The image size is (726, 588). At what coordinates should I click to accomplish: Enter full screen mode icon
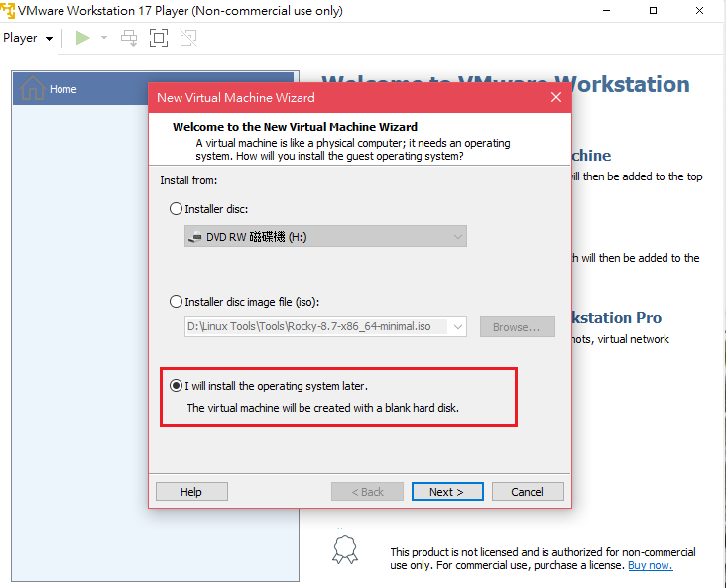pos(159,38)
